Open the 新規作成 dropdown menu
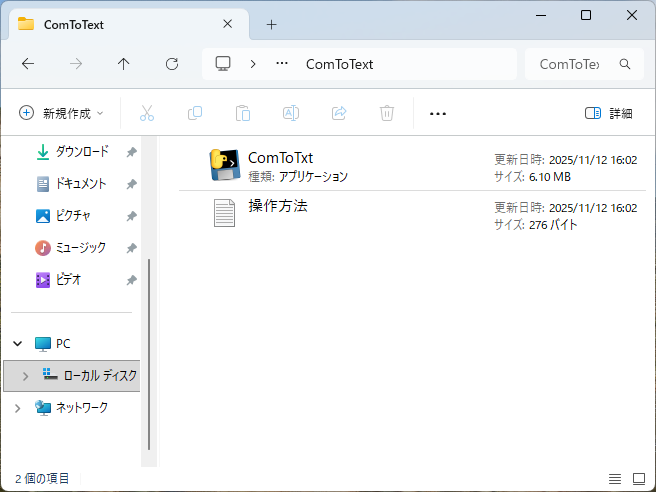 pyautogui.click(x=61, y=113)
